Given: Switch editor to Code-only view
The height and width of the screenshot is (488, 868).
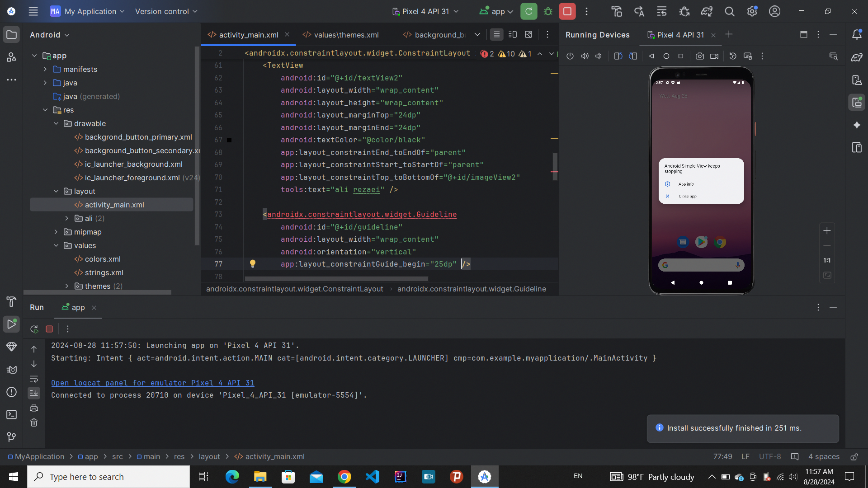Looking at the screenshot, I should pos(496,34).
